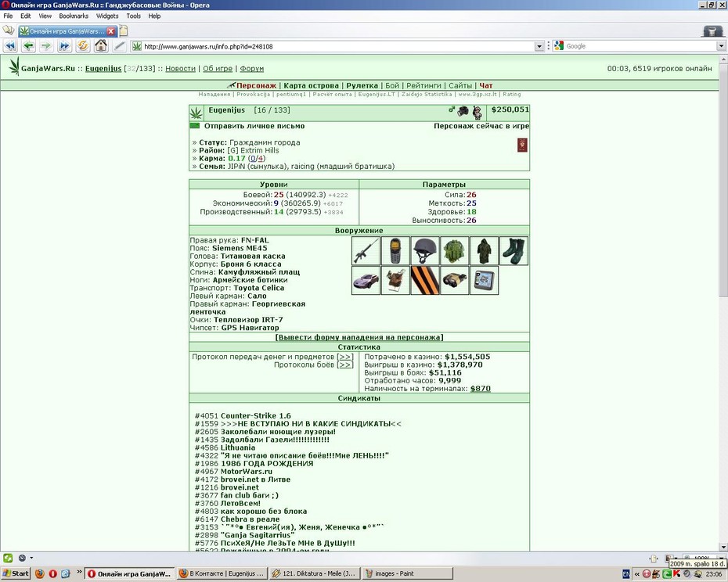Open the Google search engine dropdown
The height and width of the screenshot is (582, 728).
point(721,46)
